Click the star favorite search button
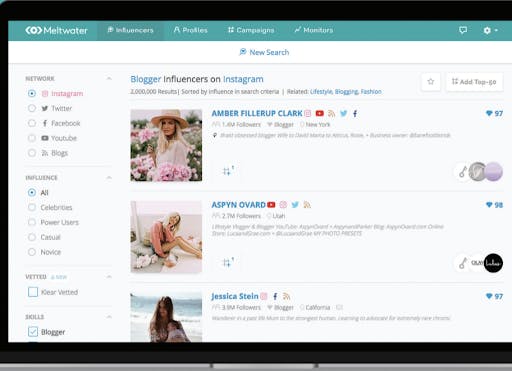The width and height of the screenshot is (512, 371). coord(431,82)
